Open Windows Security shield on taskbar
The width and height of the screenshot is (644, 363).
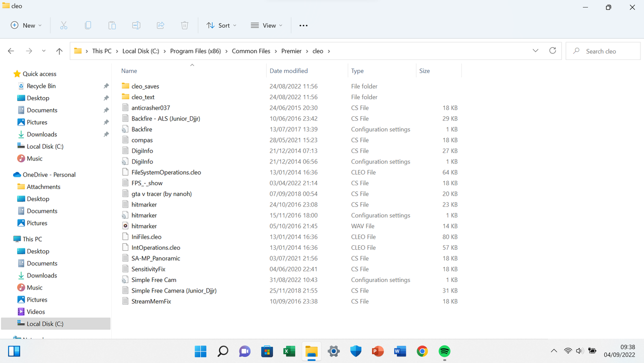pyautogui.click(x=356, y=351)
